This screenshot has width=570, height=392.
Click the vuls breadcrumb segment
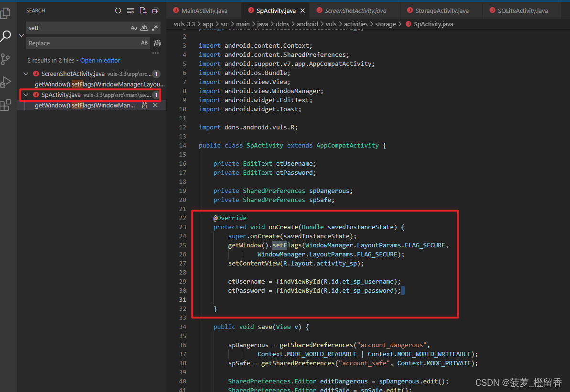click(x=331, y=24)
